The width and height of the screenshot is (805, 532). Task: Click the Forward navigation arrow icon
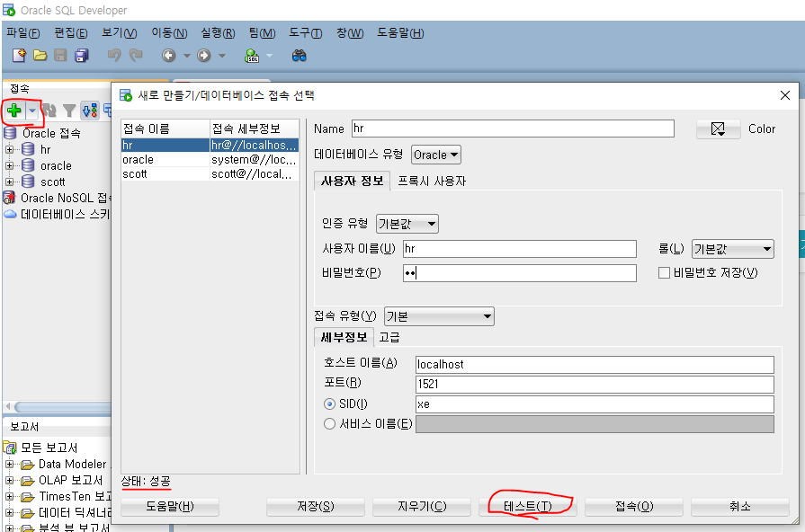[x=204, y=56]
